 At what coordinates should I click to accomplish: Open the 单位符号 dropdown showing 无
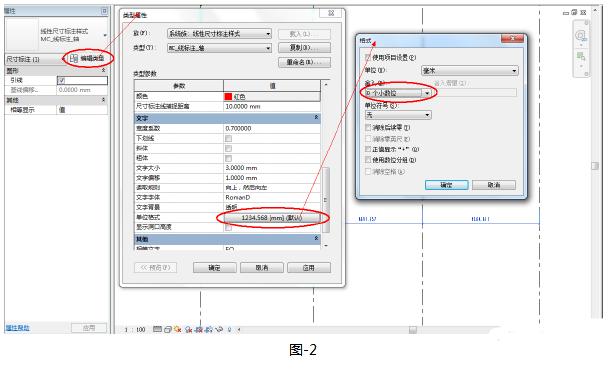(x=398, y=115)
